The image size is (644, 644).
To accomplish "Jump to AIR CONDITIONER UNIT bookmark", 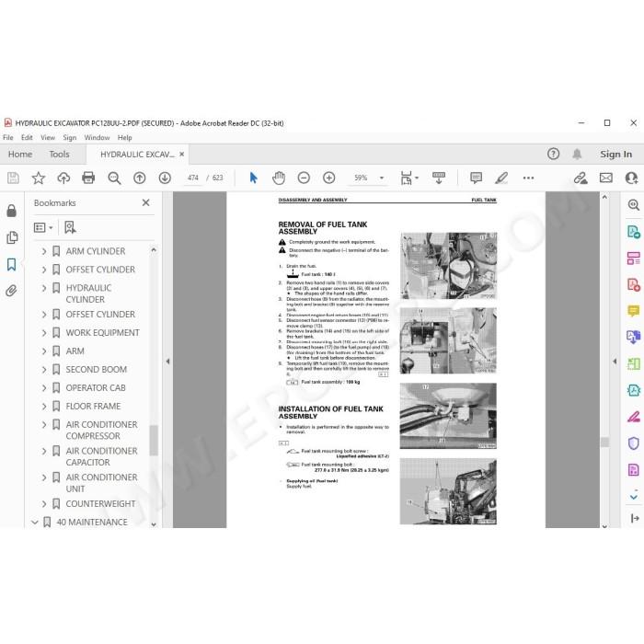I will 101,483.
